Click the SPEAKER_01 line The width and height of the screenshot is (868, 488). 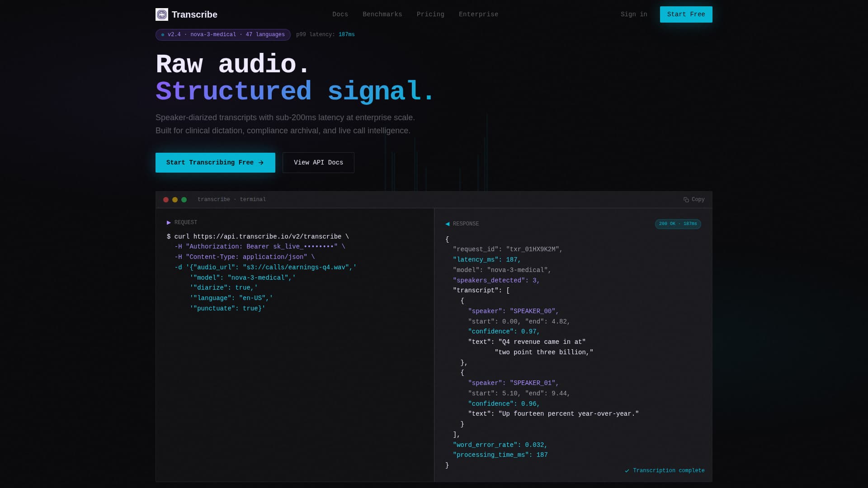pos(514,383)
